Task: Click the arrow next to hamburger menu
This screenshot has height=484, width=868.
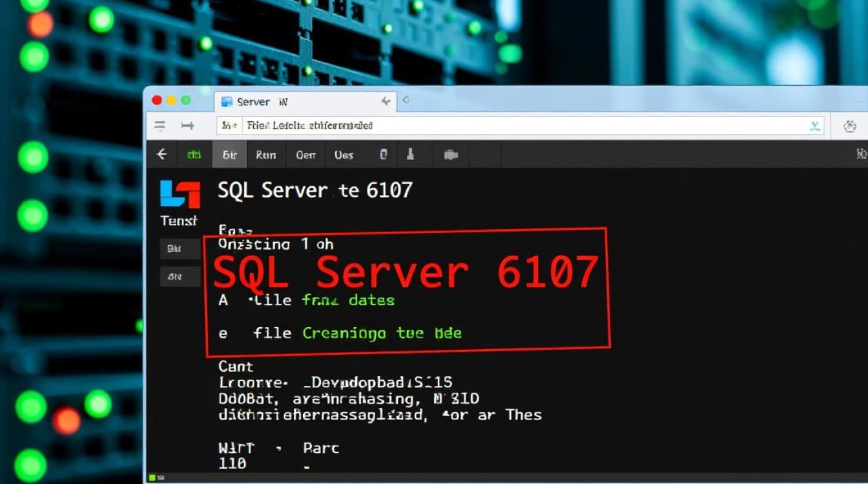Action: (x=187, y=125)
